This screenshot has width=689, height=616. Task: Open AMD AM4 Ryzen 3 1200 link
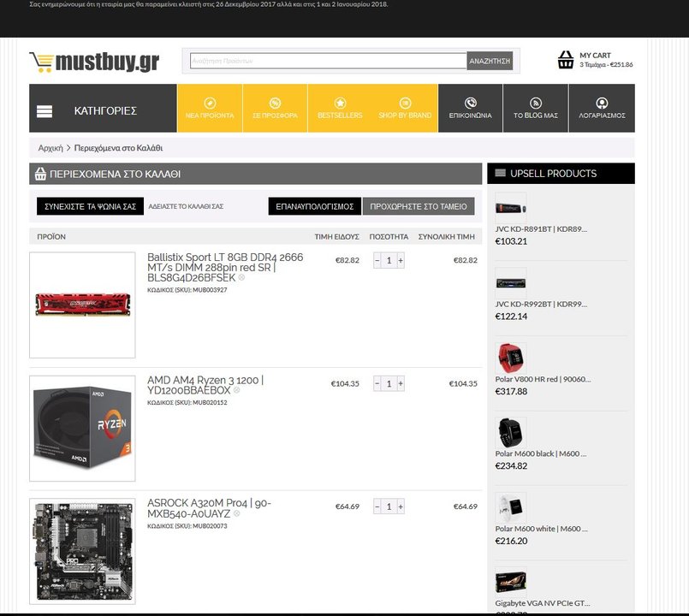click(205, 385)
